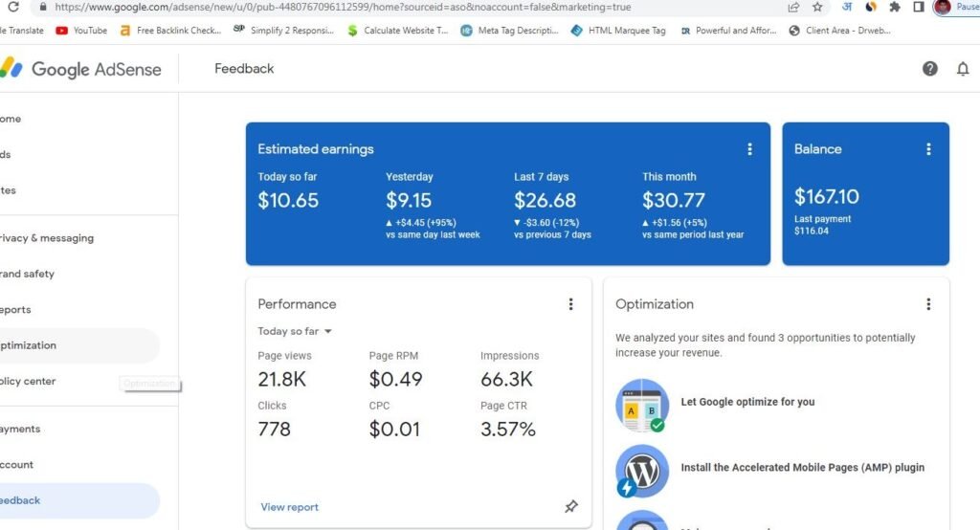This screenshot has width=980, height=530.
Task: Bookmark this page with the star icon
Action: (x=817, y=7)
